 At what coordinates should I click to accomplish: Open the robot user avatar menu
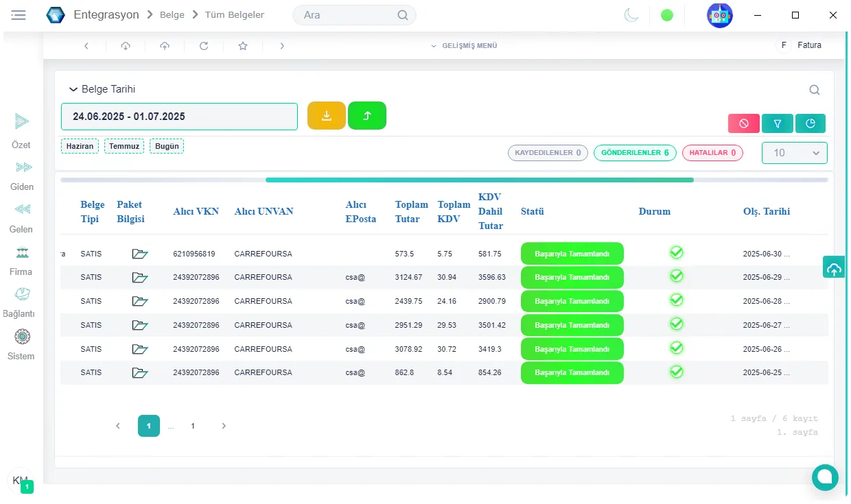pos(720,15)
